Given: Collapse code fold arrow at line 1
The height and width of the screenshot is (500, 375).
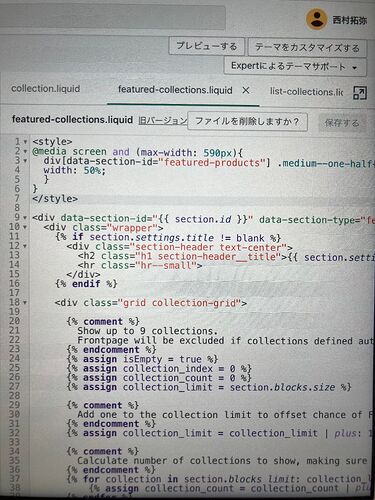Looking at the screenshot, I should coord(25,142).
